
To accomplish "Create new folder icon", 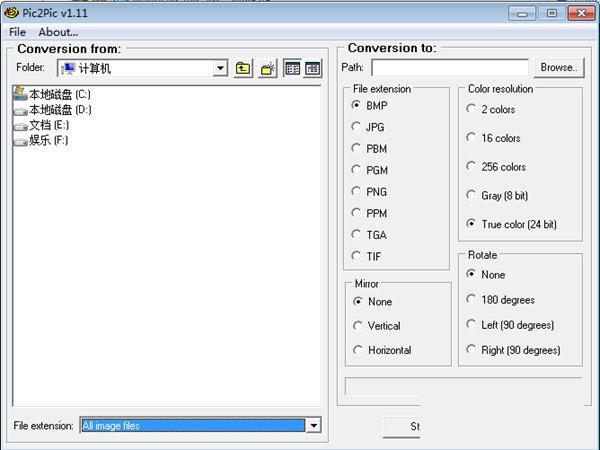I will coord(267,68).
